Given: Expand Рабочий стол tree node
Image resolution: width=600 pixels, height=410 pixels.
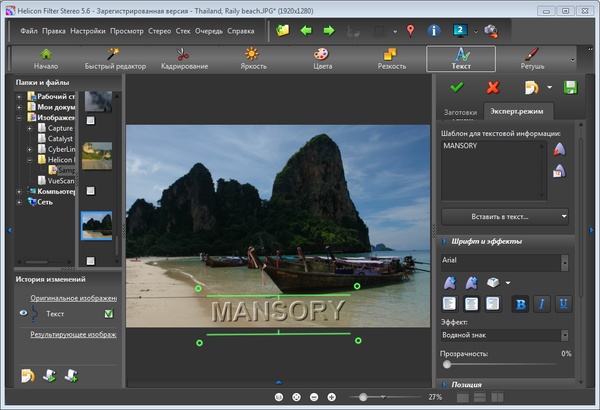Looking at the screenshot, I should (19, 97).
